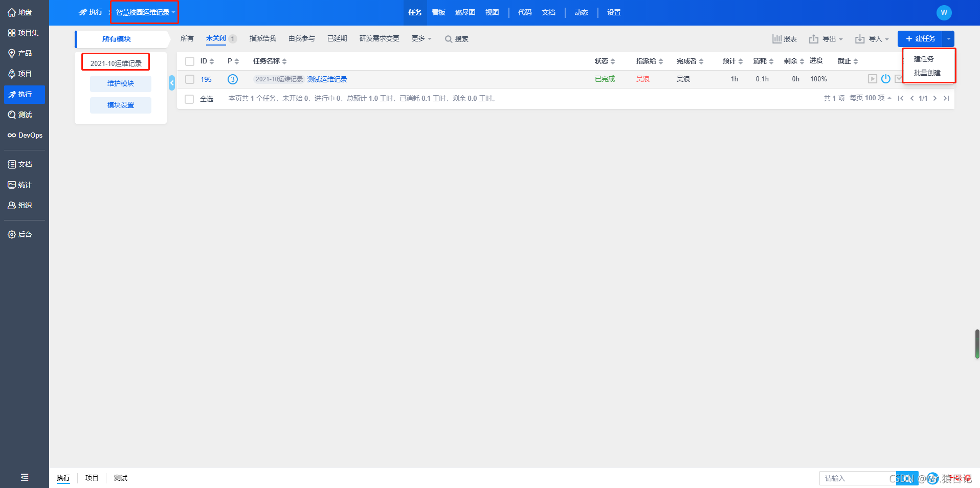The image size is (980, 488).
Task: Select 执行 in the left sidebar
Action: [x=25, y=94]
